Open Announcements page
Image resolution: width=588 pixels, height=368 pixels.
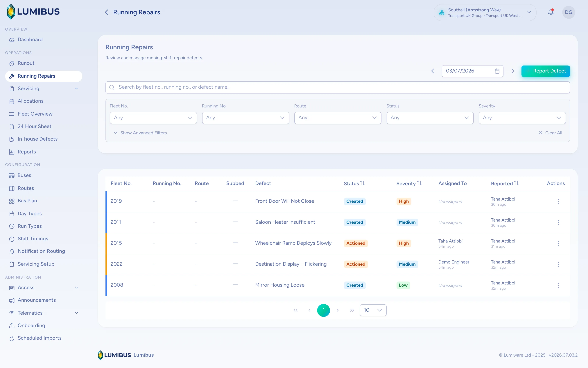44,300
